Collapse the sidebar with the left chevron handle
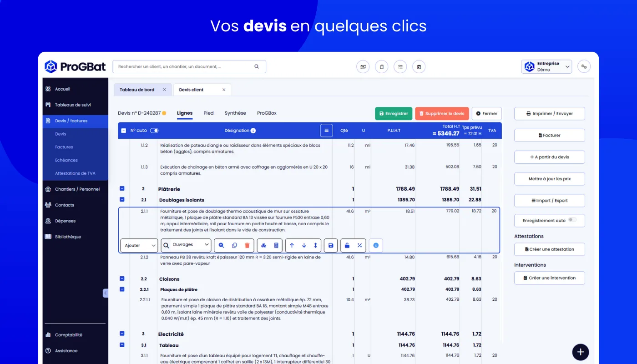The width and height of the screenshot is (637, 364). (106, 293)
